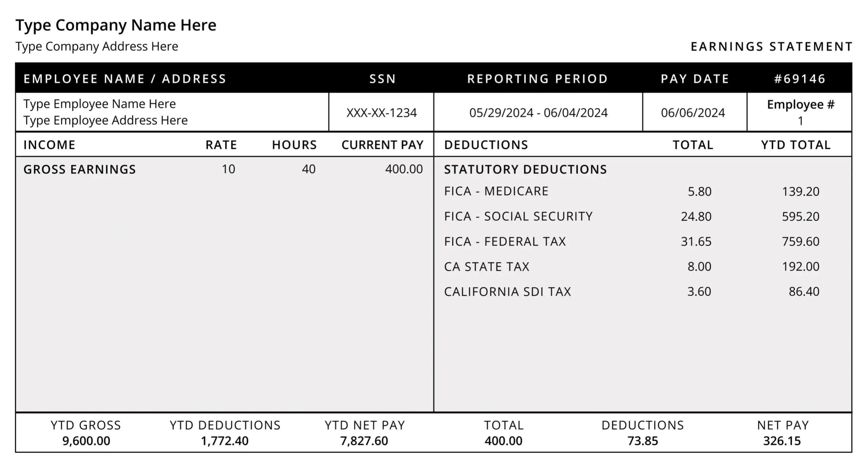Viewport: 868px width, 470px height.
Task: Click the FICA - Medicare deduction label
Action: 496,191
